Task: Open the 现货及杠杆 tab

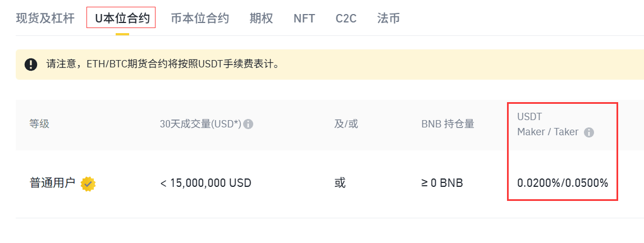Action: (45, 18)
